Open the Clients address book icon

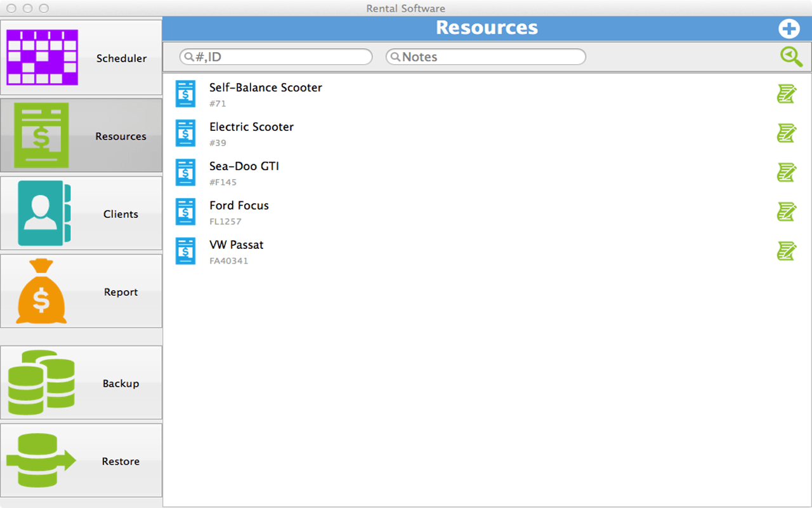point(42,213)
